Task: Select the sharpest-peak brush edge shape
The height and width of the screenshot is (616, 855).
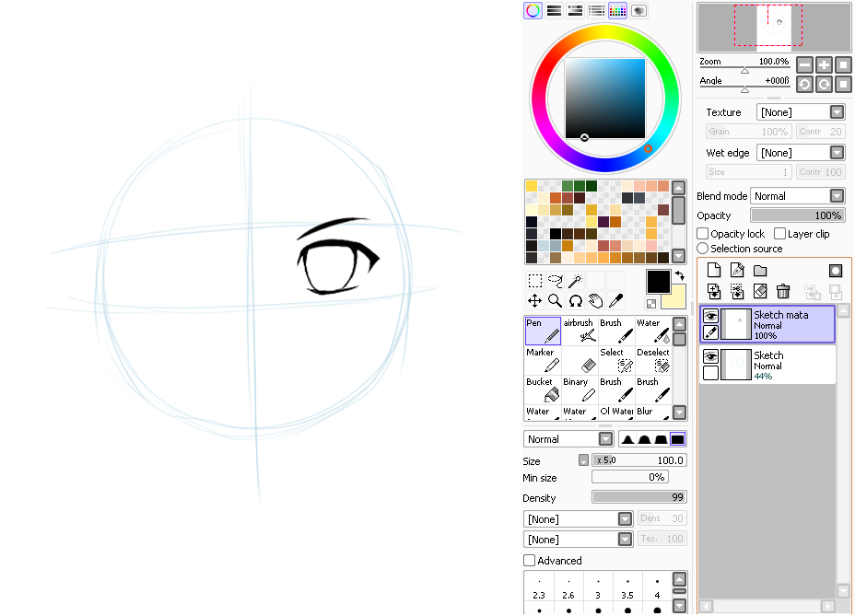Action: coord(627,439)
